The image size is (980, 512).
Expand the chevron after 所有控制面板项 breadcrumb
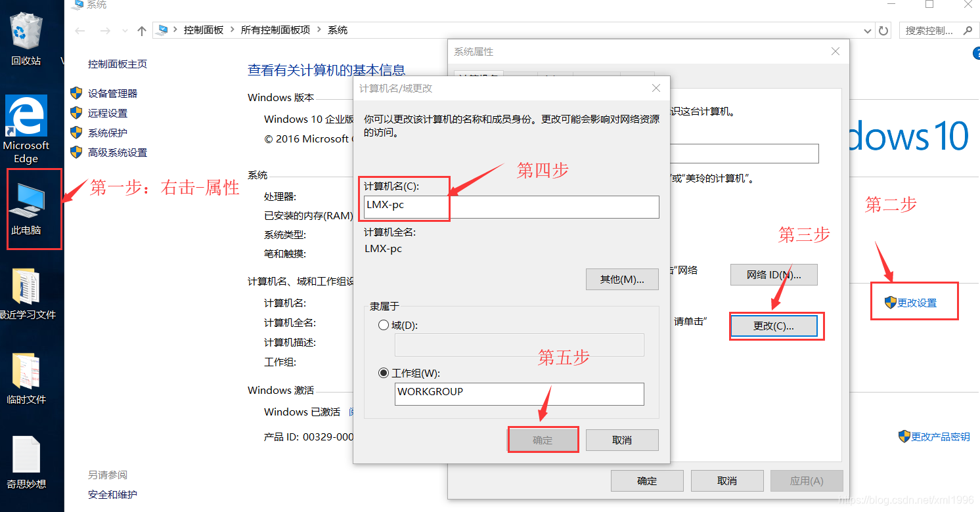319,30
